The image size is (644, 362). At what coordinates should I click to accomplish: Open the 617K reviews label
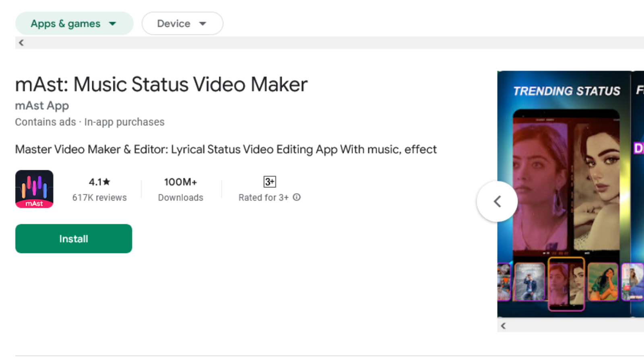pyautogui.click(x=99, y=197)
